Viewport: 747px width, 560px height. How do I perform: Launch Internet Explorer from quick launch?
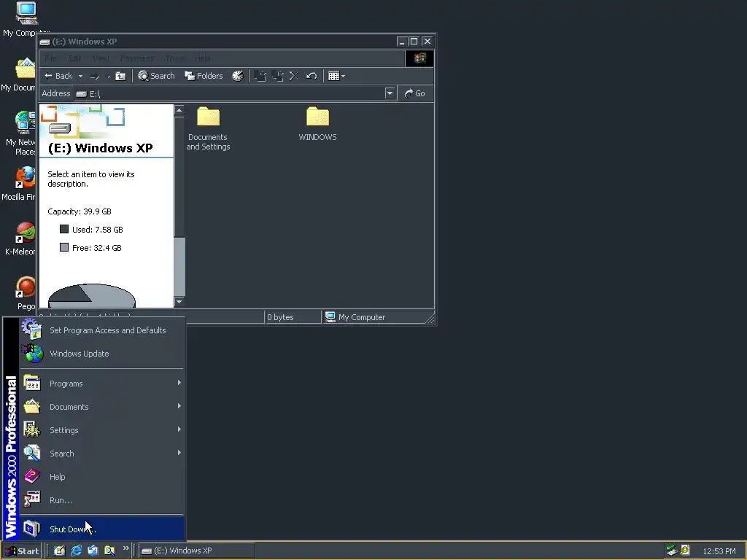(76, 551)
